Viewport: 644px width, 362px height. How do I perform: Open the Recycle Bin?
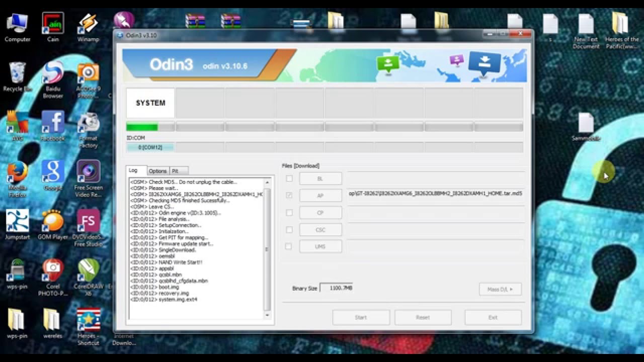(x=17, y=76)
